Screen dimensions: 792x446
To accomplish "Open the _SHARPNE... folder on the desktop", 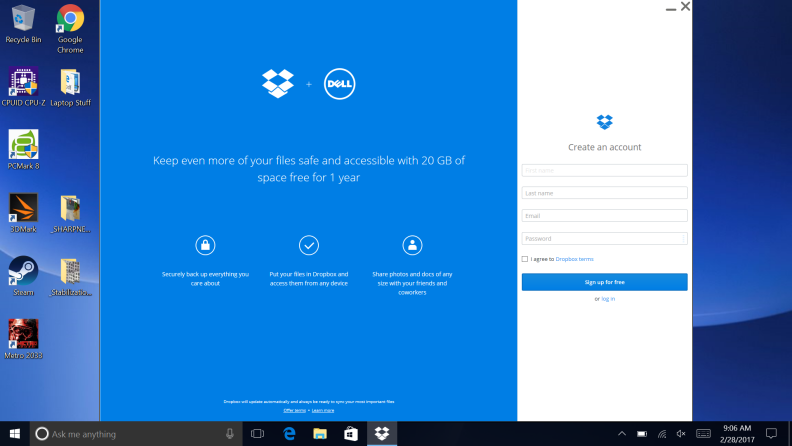I will click(x=70, y=213).
